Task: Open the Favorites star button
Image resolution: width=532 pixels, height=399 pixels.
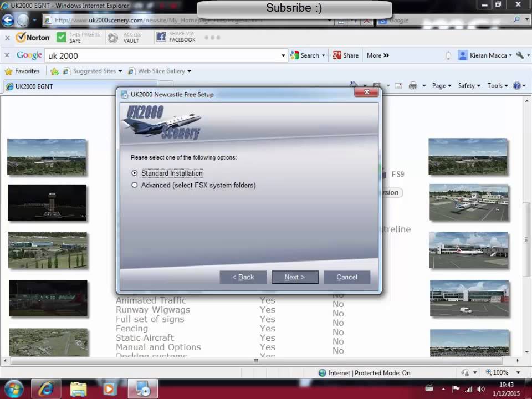Action: pyautogui.click(x=22, y=71)
